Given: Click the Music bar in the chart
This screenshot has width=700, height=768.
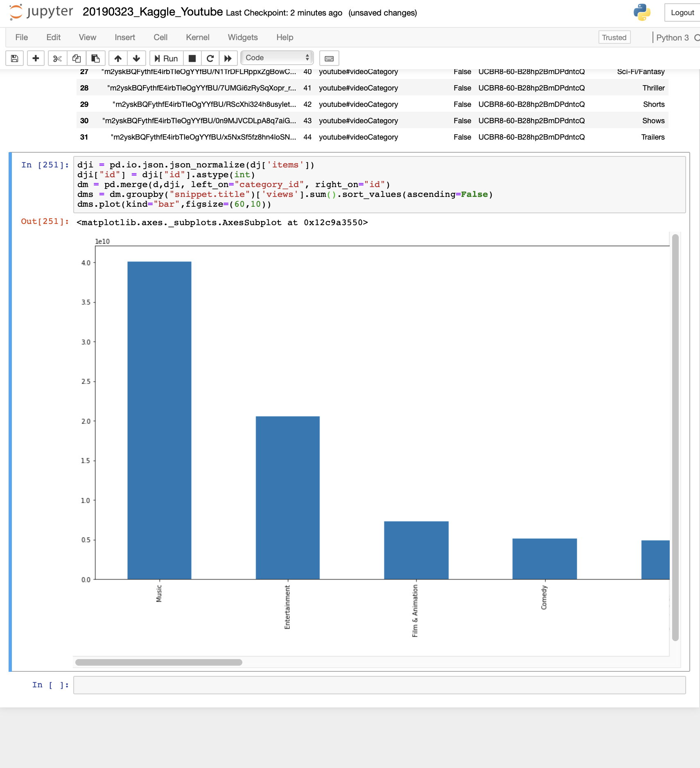Looking at the screenshot, I should click(159, 420).
